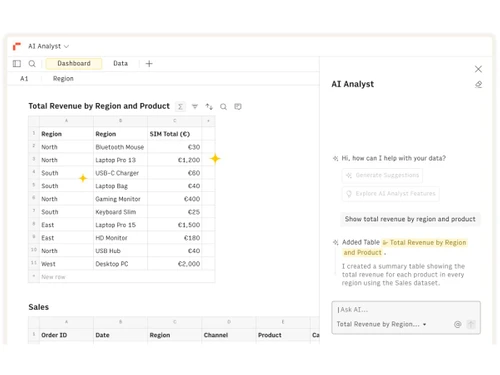Click Explore AI Analyst Features button
This screenshot has height=375, width=500.
(391, 194)
